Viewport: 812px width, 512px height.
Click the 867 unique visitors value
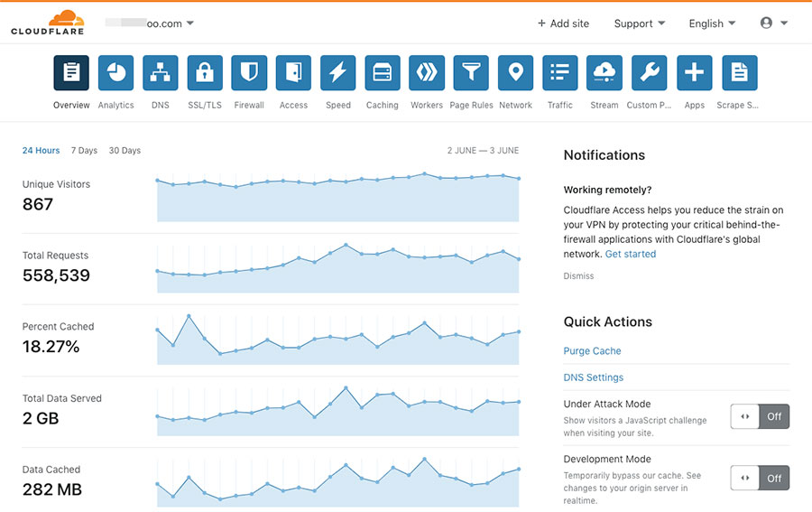click(37, 204)
